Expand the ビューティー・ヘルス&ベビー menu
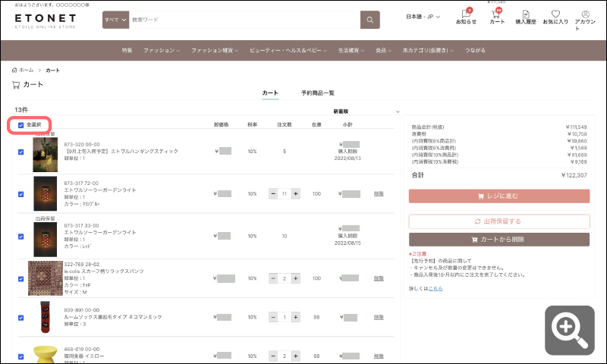This screenshot has width=607, height=364. point(288,50)
